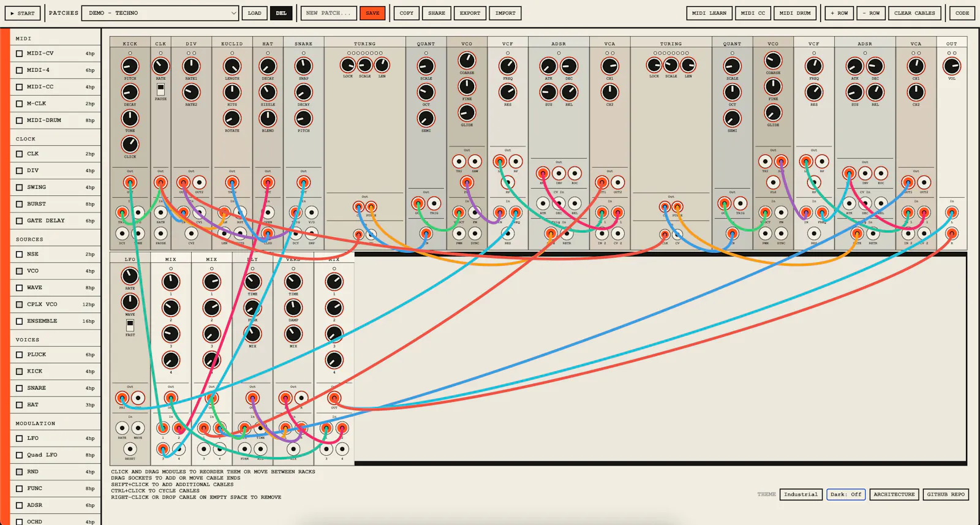The height and width of the screenshot is (525, 980).
Task: Open the PATCHES dropdown showing DEMO - TECHNO
Action: click(x=160, y=13)
